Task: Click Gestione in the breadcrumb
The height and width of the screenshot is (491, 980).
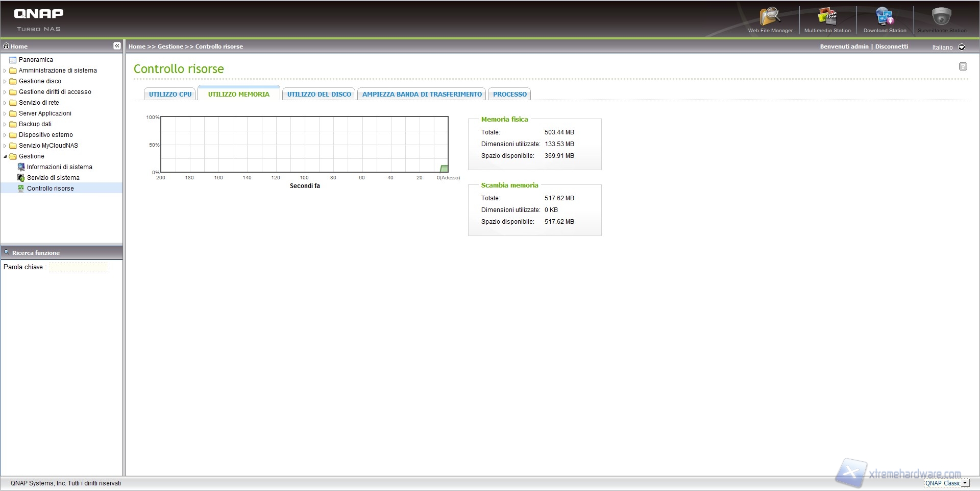Action: tap(170, 46)
